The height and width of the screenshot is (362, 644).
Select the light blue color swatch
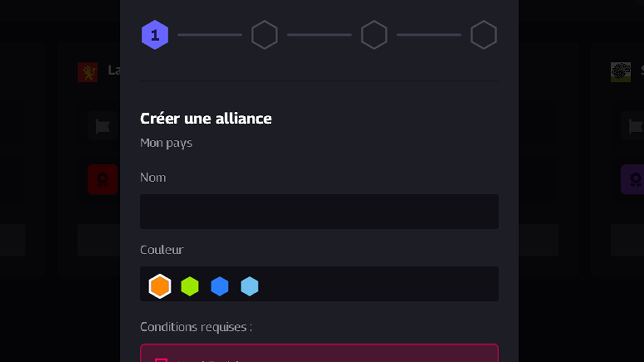(x=250, y=286)
